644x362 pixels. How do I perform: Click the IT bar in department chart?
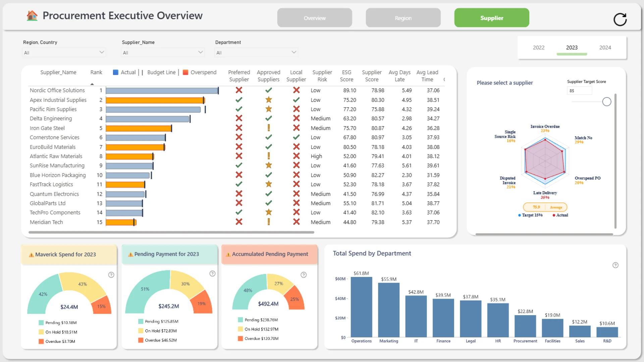point(416,316)
